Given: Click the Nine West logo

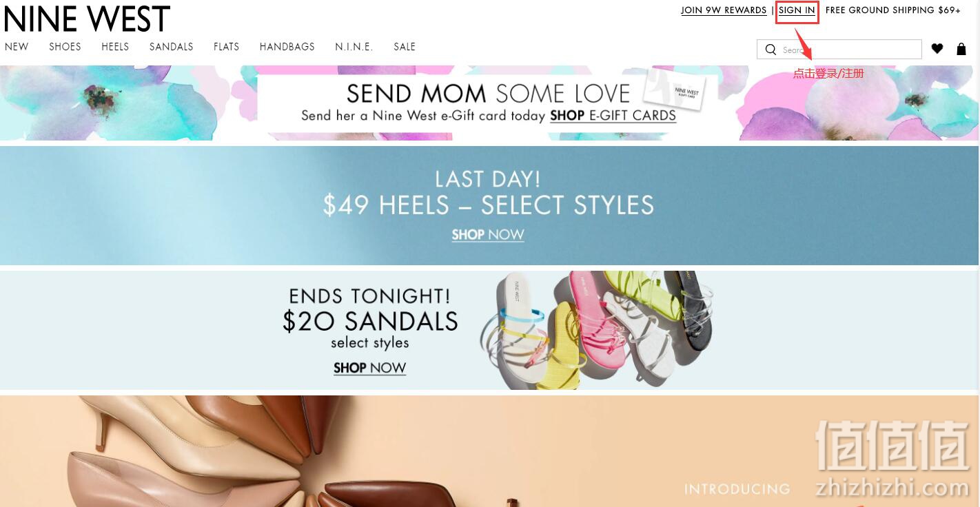Looking at the screenshot, I should pos(87,19).
